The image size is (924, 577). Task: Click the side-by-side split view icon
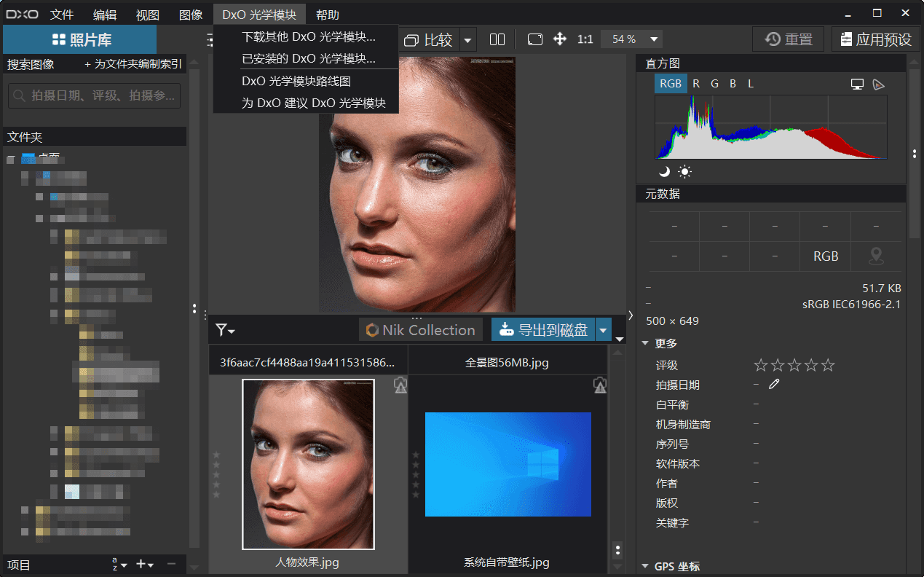(x=497, y=39)
